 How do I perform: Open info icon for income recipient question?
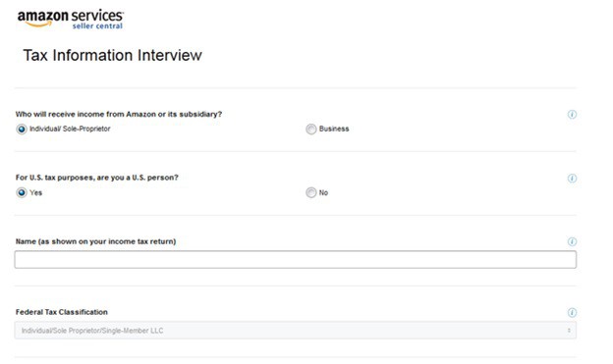pos(572,115)
